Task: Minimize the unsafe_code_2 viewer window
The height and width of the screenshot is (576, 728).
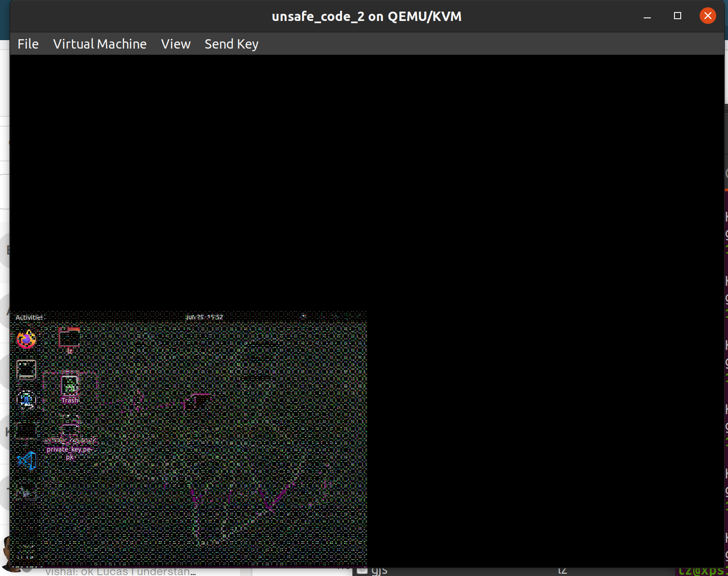Action: tap(647, 16)
